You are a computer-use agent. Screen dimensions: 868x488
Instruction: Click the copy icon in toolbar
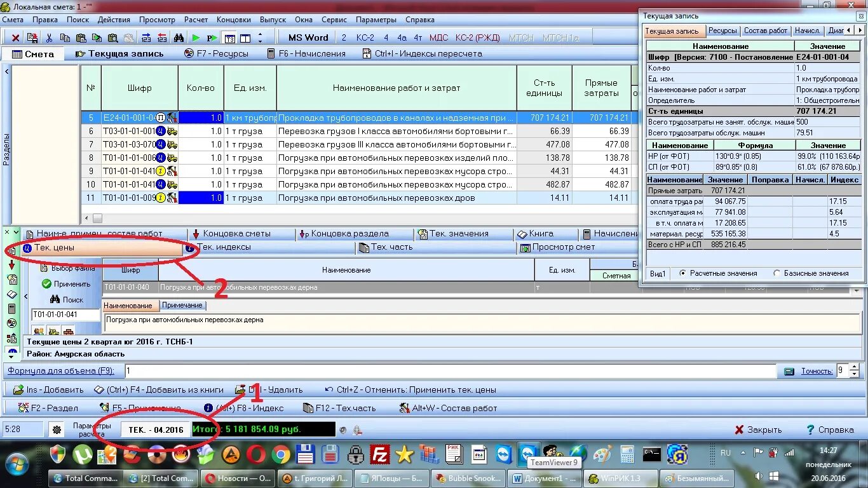(x=65, y=38)
